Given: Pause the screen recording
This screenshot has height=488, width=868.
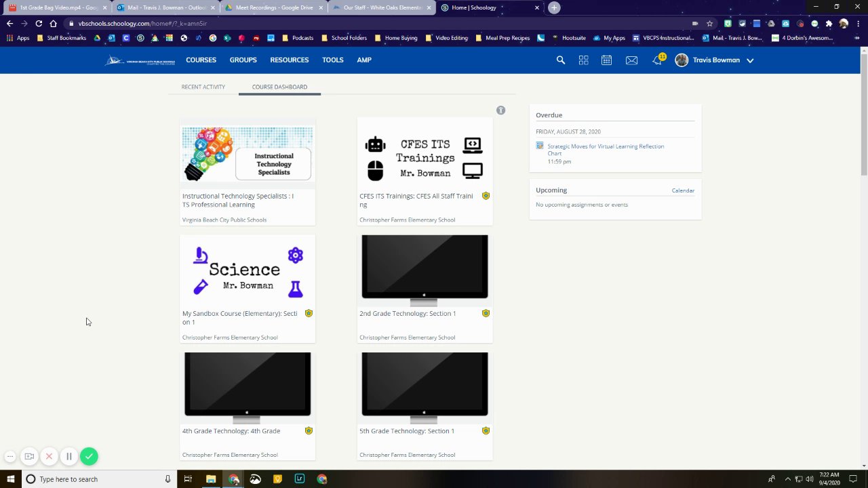Looking at the screenshot, I should [68, 456].
